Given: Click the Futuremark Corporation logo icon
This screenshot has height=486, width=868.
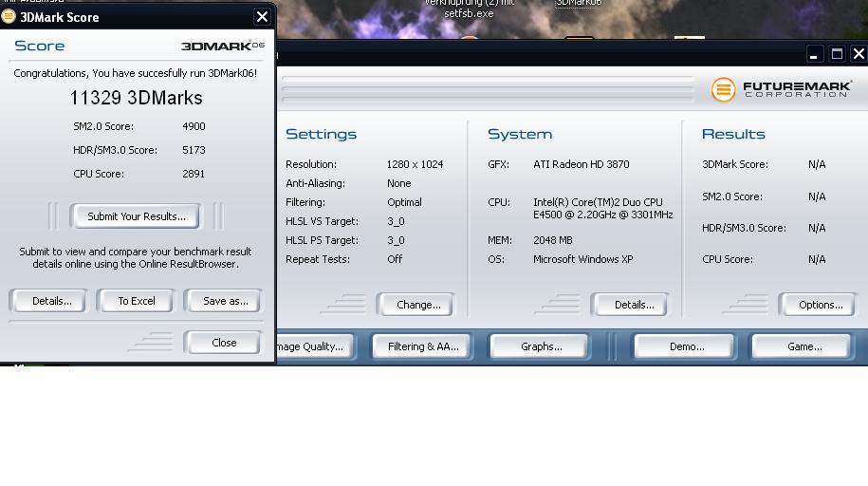Looking at the screenshot, I should (723, 89).
